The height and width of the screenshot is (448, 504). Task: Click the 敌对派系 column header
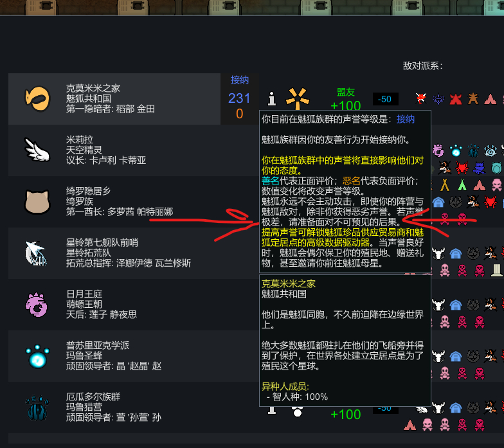pyautogui.click(x=423, y=66)
